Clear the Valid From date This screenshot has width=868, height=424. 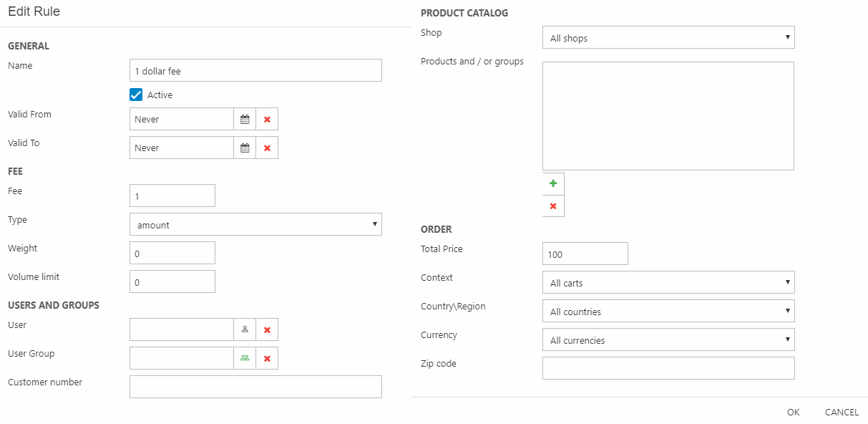[x=267, y=119]
